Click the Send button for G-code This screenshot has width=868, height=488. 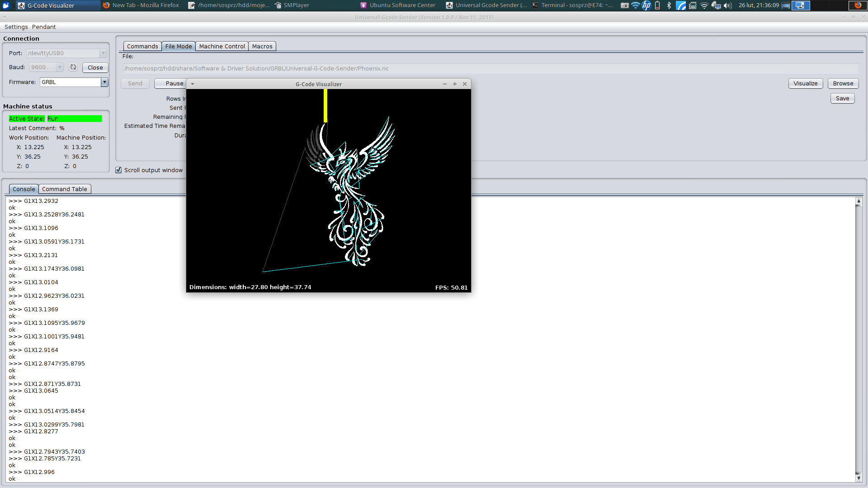135,84
